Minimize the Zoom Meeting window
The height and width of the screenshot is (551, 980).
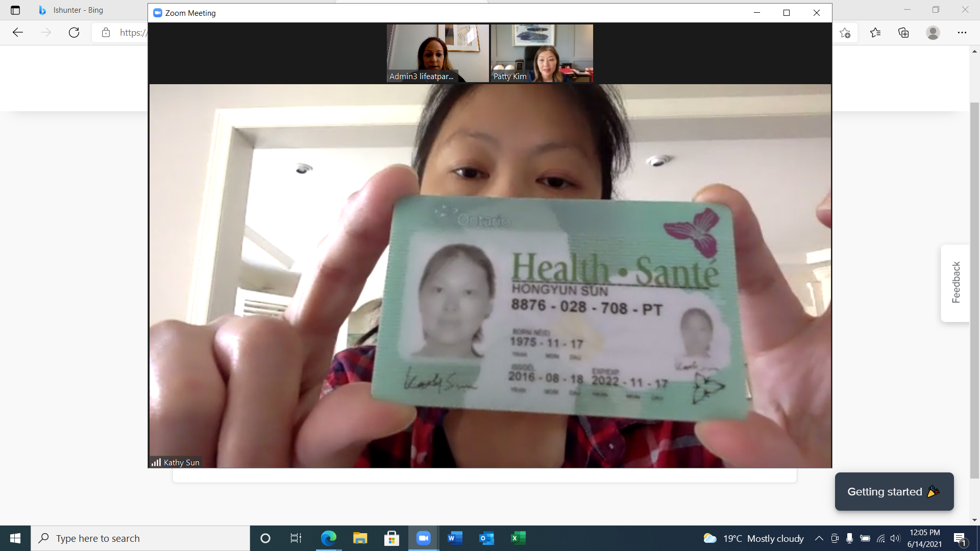click(757, 13)
